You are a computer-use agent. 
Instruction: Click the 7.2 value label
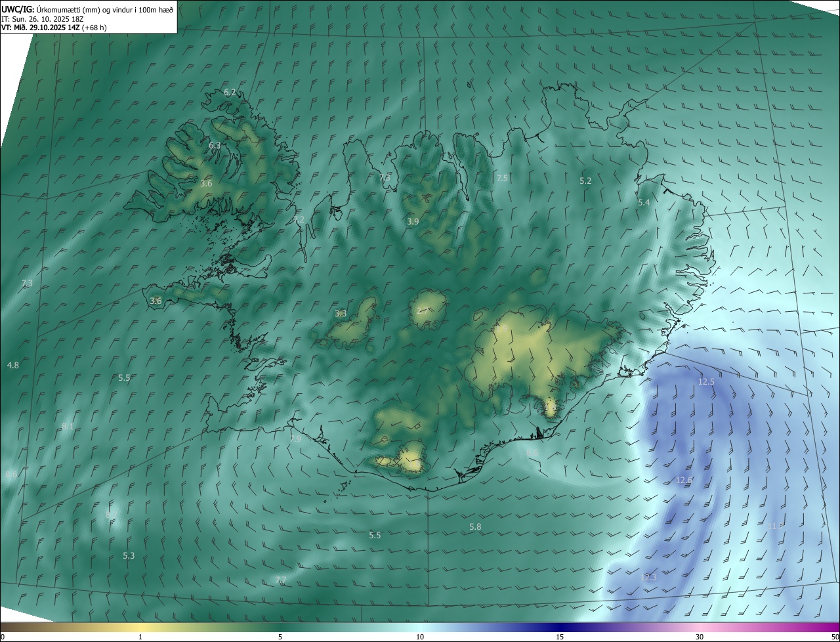[299, 219]
